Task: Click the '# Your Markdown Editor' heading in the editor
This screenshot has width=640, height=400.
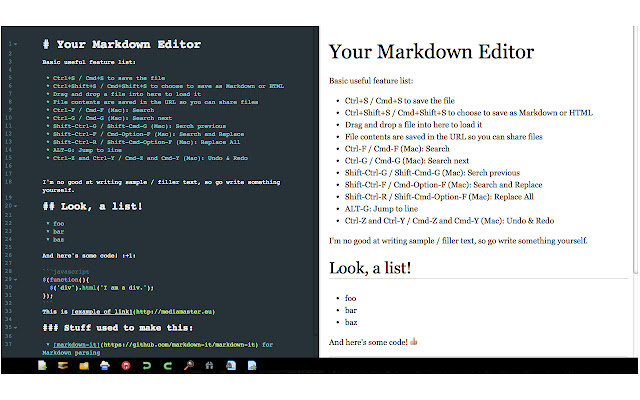Action: [122, 44]
